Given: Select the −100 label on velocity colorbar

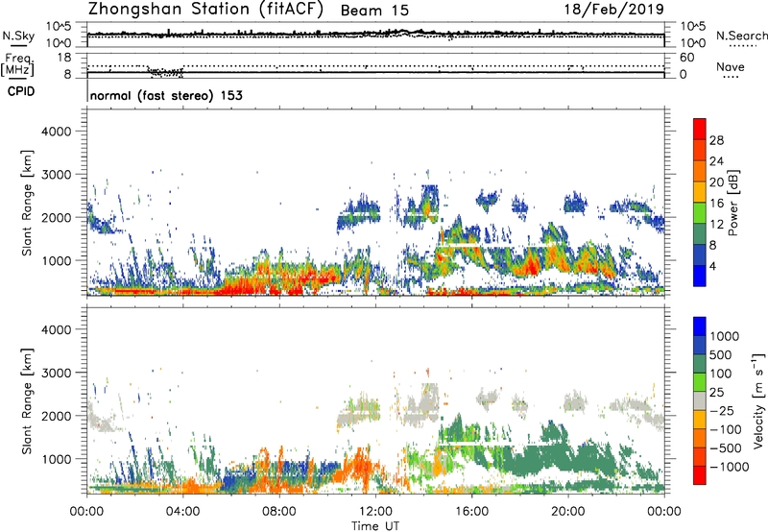Looking at the screenshot, I should coord(728,429).
